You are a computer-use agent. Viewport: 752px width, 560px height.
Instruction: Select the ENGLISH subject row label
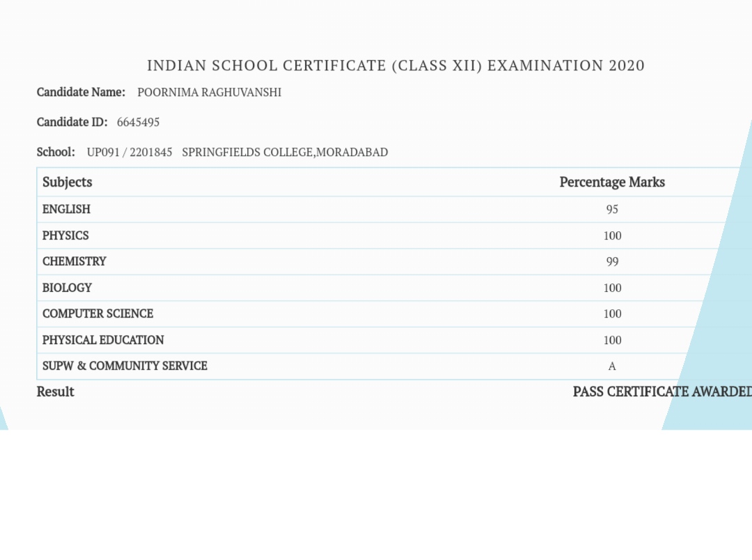(66, 209)
